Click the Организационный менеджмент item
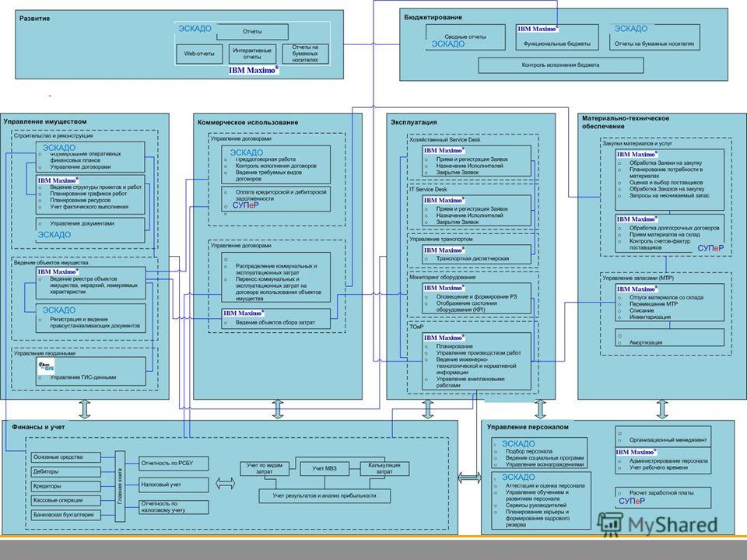Image resolution: width=747 pixels, height=560 pixels. point(668,440)
